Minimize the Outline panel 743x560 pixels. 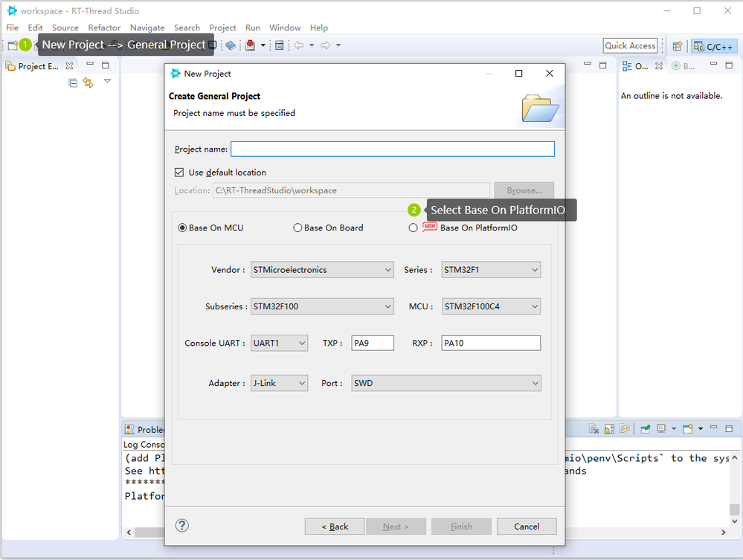point(713,63)
